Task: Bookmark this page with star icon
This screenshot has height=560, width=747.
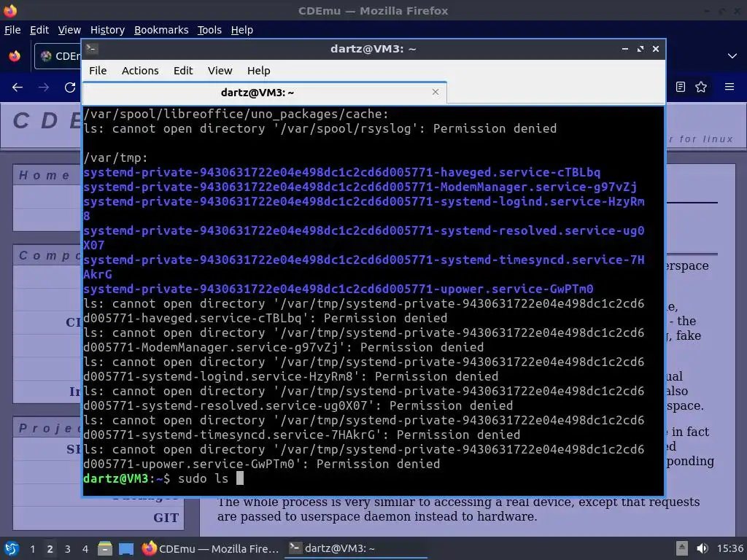Action: coord(701,87)
